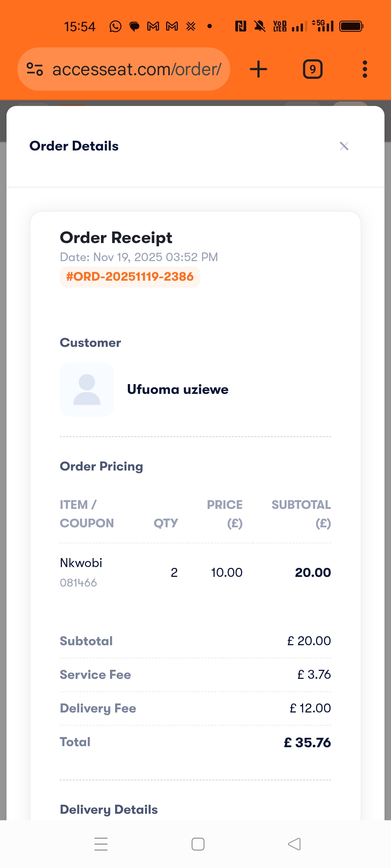
Task: Tap the accesseat.com address bar
Action: click(136, 69)
